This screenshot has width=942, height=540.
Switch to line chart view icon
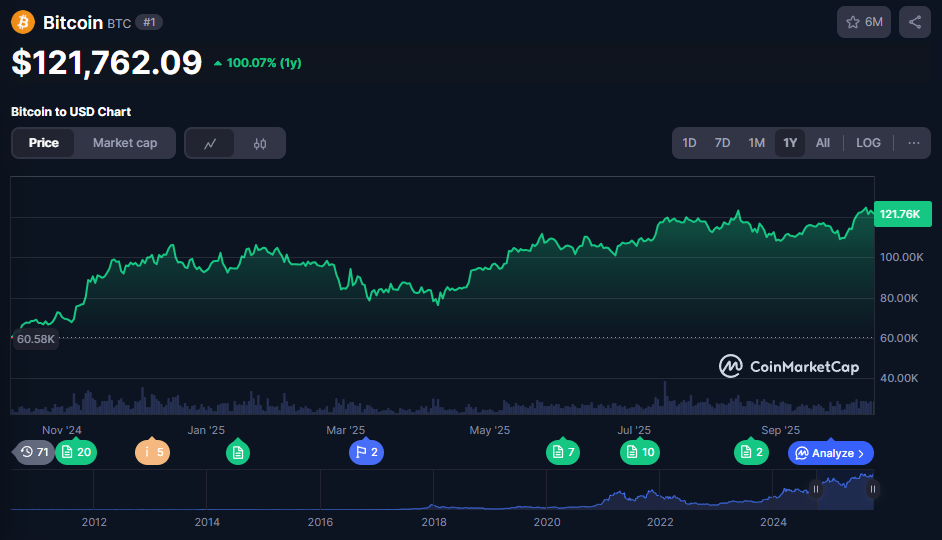click(210, 144)
